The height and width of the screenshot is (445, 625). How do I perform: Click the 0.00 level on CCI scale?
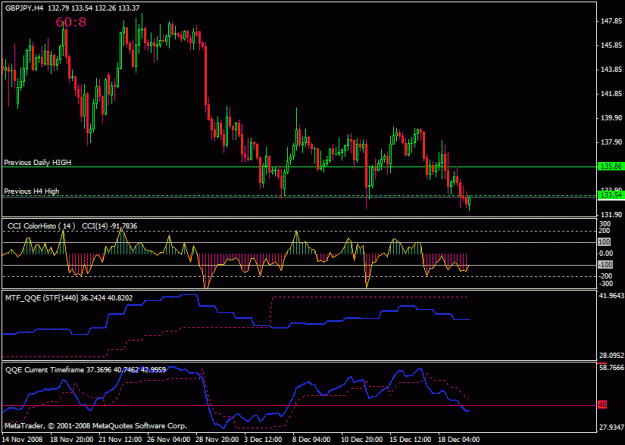click(606, 253)
